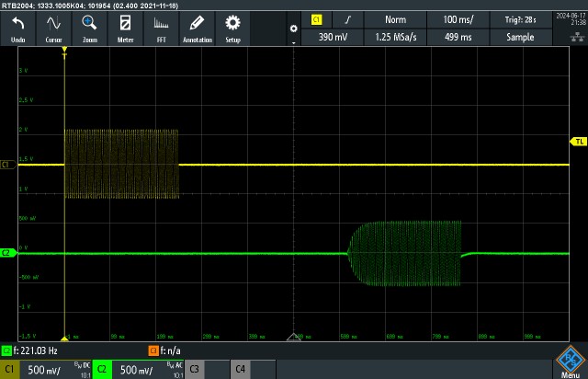
Task: Expand toolbar settings via small gear
Action: point(294,29)
